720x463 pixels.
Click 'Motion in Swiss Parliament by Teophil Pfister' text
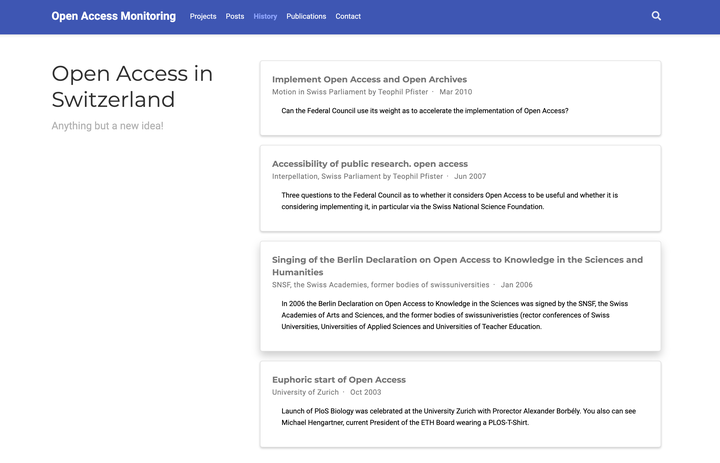click(x=350, y=92)
